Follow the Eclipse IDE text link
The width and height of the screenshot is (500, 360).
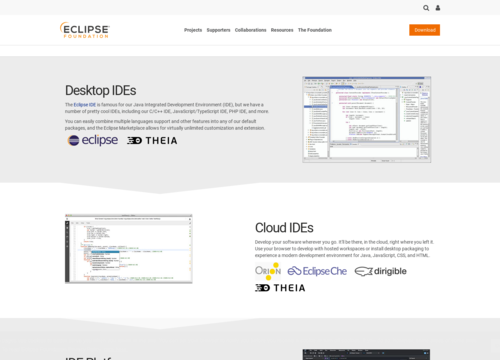(85, 105)
